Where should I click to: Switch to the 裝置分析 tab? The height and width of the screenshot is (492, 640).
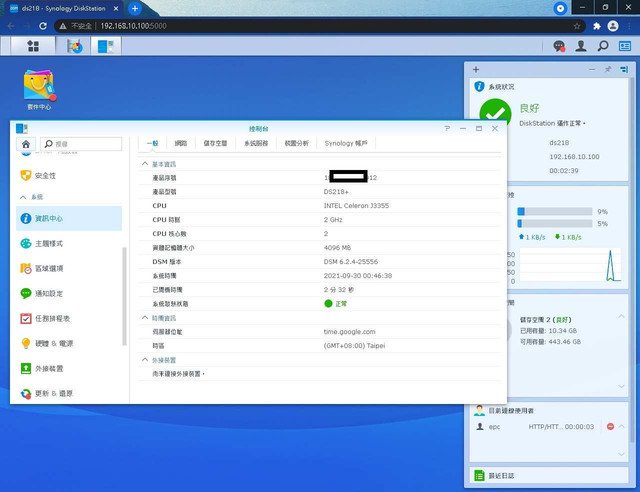(296, 143)
